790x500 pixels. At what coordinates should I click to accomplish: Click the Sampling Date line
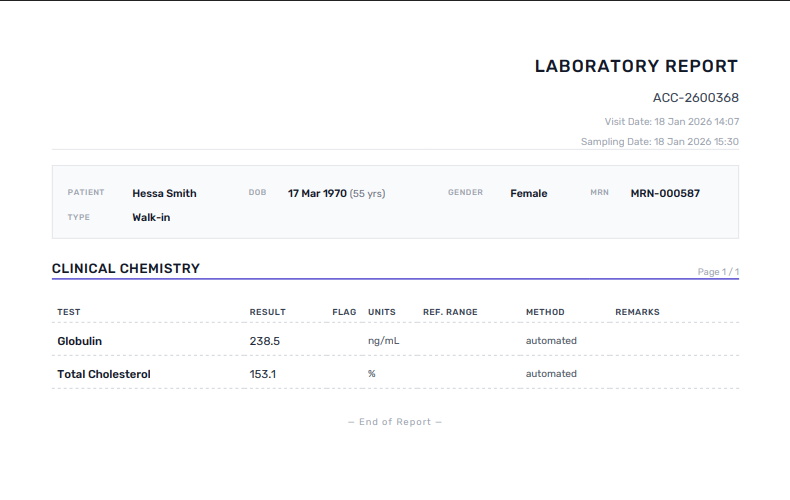(660, 142)
